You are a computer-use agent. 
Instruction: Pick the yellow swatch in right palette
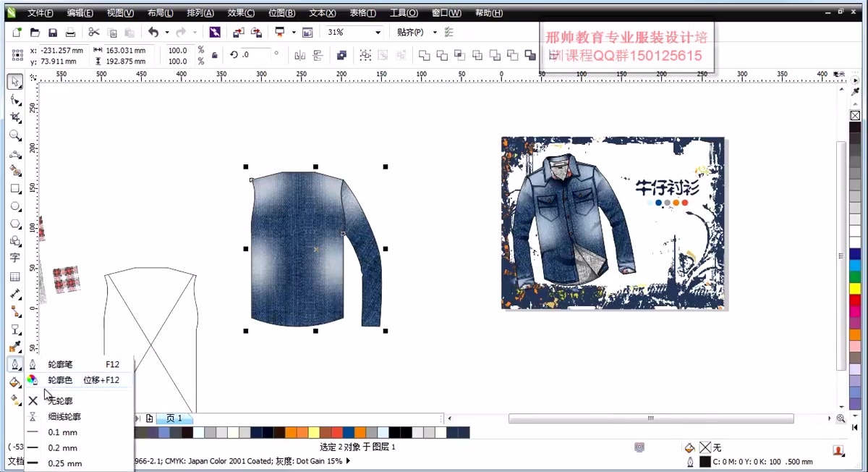coord(855,289)
